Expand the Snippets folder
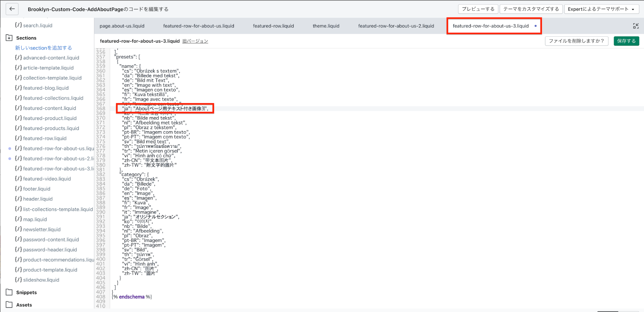This screenshot has width=644, height=312. coord(9,292)
